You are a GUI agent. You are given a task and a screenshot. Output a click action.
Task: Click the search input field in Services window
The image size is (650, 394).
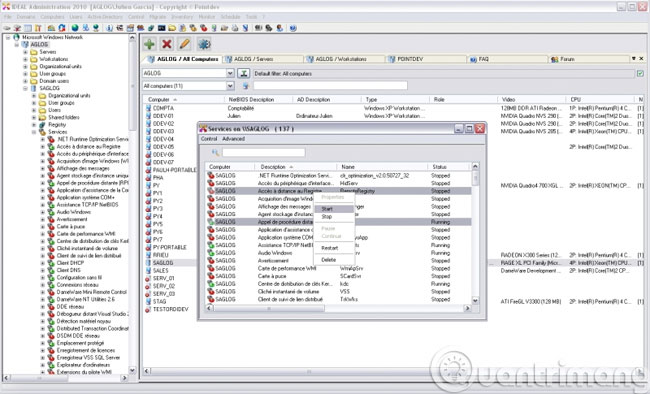(x=263, y=152)
